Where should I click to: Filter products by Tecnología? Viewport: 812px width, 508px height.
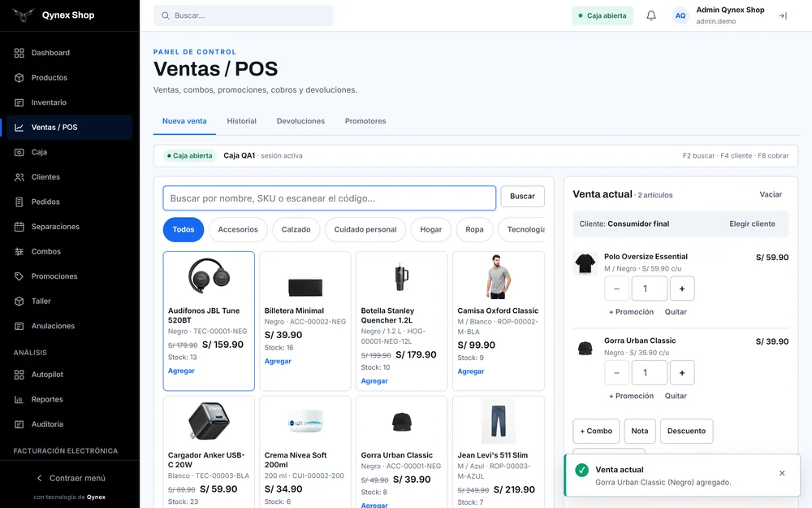[522, 230]
